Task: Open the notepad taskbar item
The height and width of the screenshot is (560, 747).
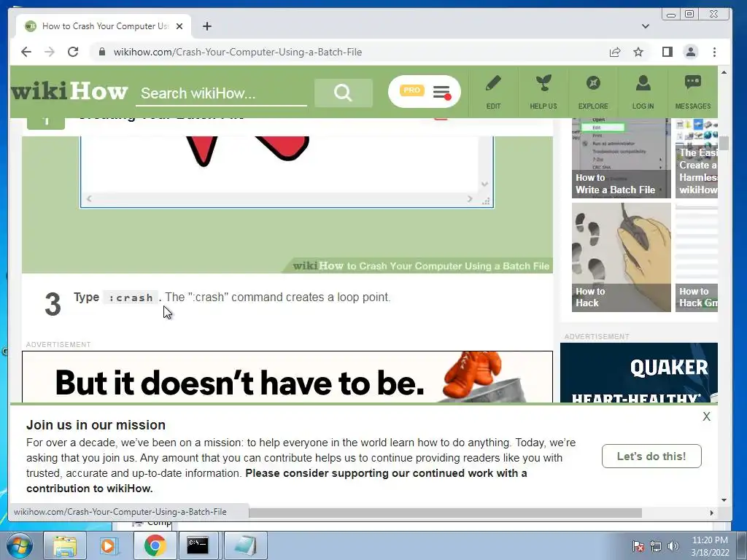Action: click(x=245, y=545)
